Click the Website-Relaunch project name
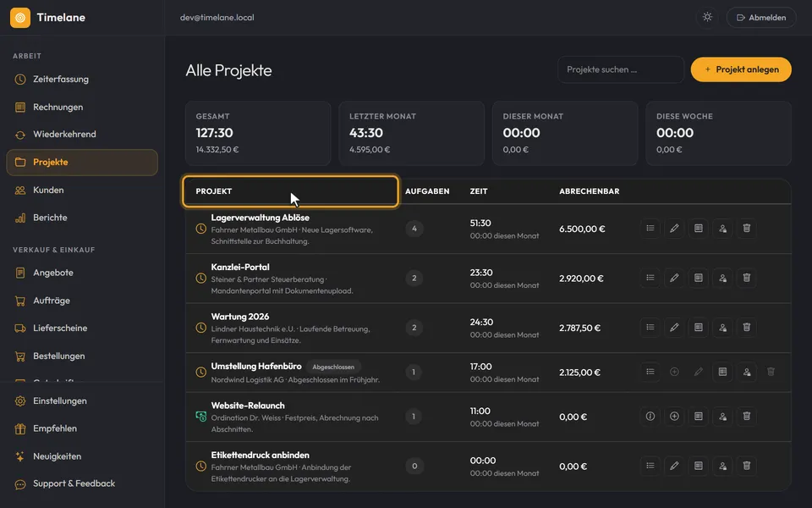Image resolution: width=812 pixels, height=508 pixels. [248, 406]
